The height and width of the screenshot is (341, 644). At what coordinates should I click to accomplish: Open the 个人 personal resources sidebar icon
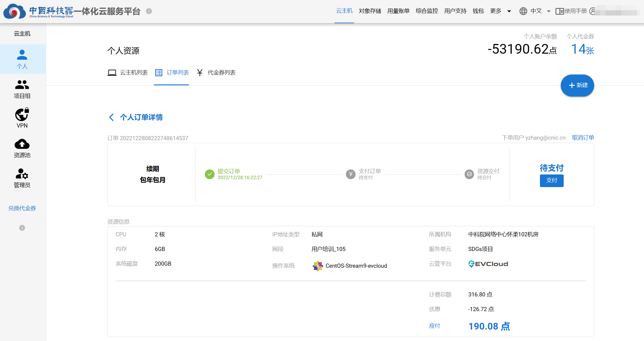pos(22,55)
